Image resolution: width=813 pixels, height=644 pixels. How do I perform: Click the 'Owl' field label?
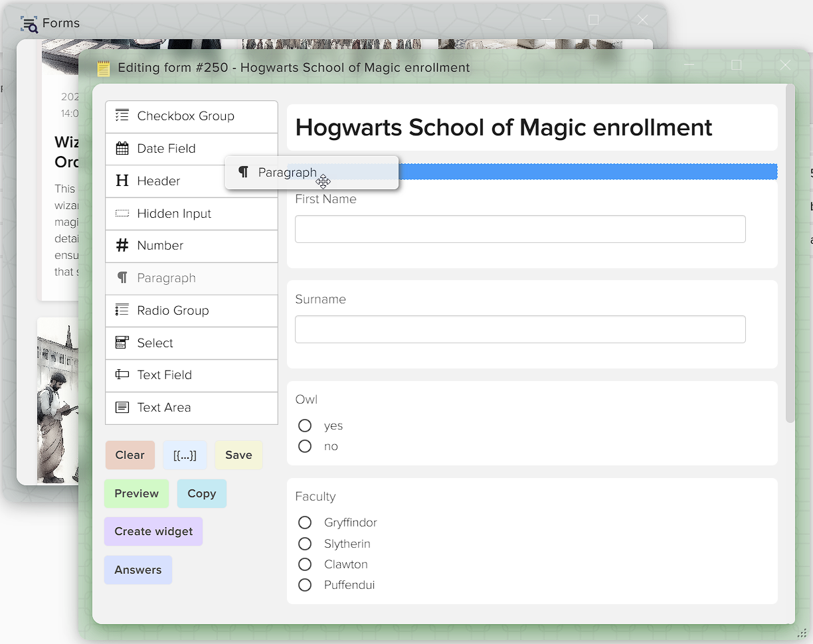coord(306,400)
